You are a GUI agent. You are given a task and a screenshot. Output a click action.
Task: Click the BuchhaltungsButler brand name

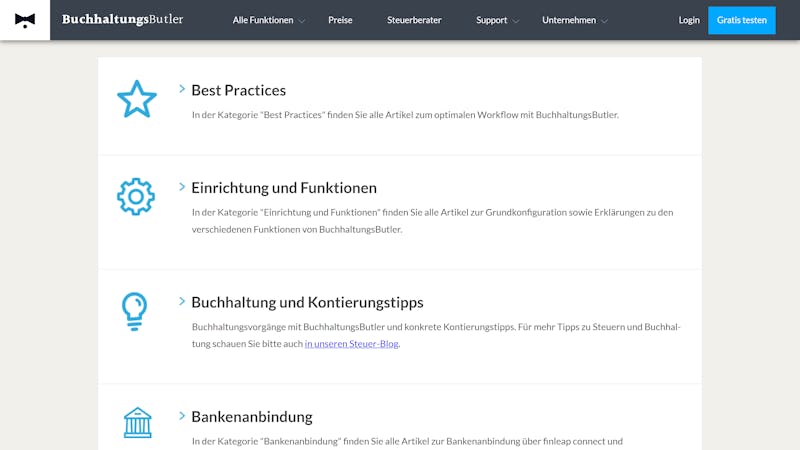click(x=122, y=19)
